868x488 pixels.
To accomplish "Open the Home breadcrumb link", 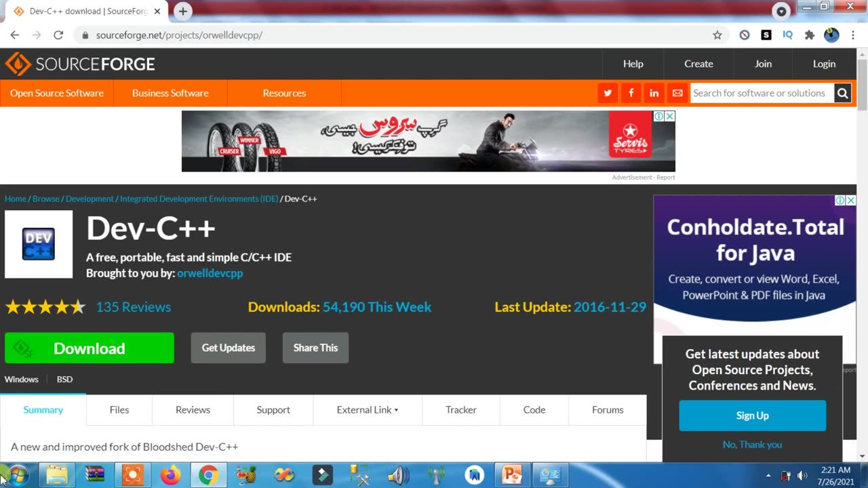I will pyautogui.click(x=16, y=199).
